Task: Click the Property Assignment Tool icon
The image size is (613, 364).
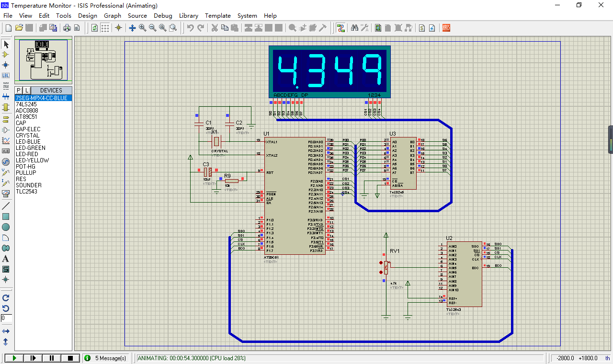Action: (x=364, y=28)
